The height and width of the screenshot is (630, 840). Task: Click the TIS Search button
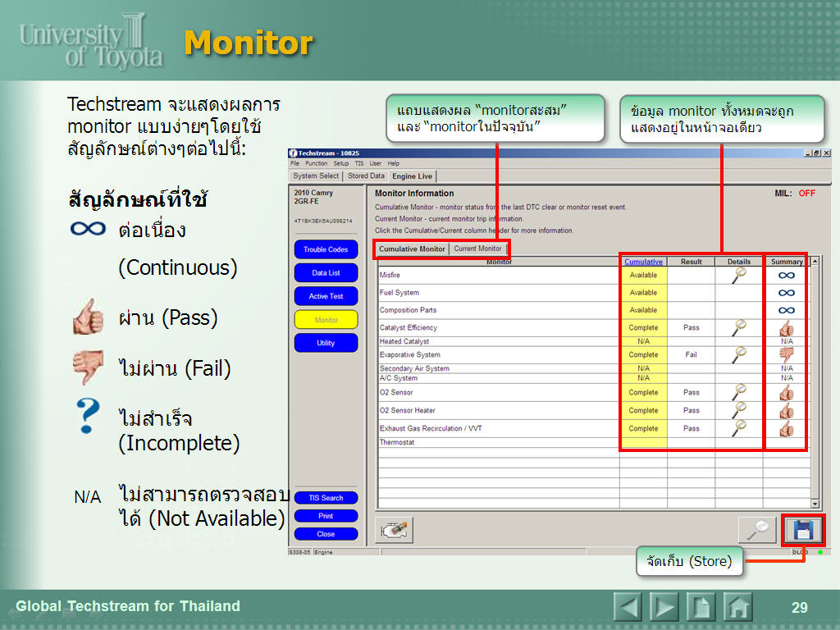[x=326, y=498]
